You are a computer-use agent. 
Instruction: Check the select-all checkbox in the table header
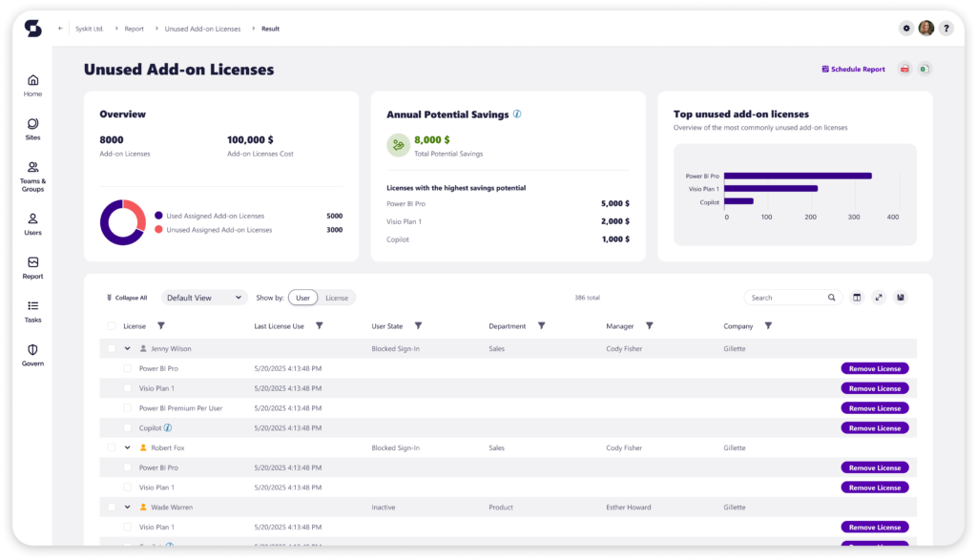pos(111,325)
